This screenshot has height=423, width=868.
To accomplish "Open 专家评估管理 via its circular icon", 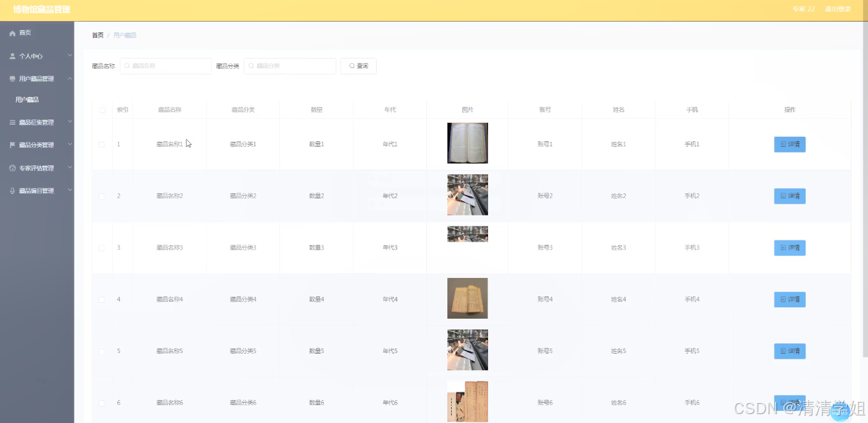I will click(x=11, y=167).
